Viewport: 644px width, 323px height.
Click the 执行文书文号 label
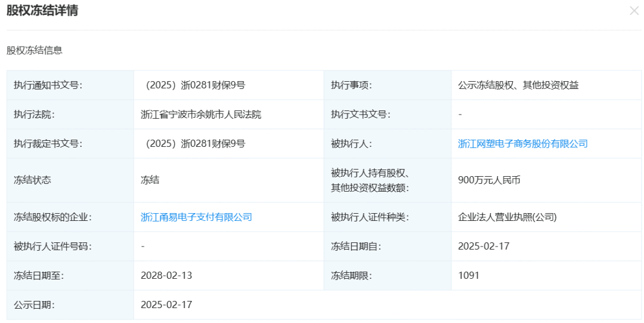(x=361, y=115)
